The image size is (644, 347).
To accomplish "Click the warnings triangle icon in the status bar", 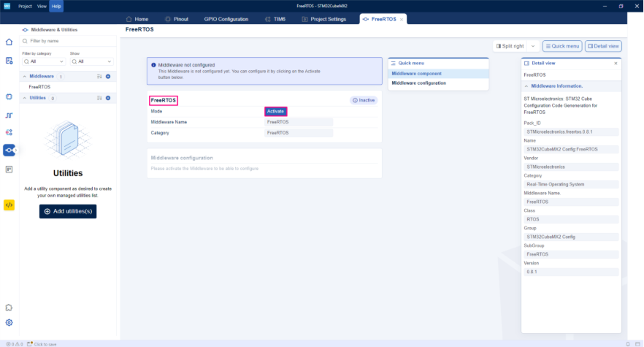I will click(18, 344).
